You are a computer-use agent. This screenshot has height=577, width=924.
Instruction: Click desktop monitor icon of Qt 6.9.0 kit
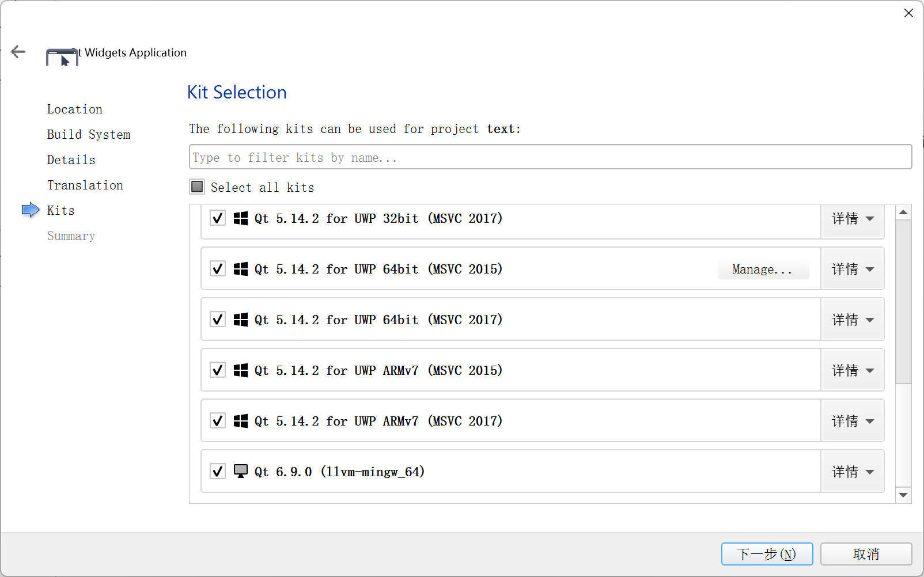point(241,472)
